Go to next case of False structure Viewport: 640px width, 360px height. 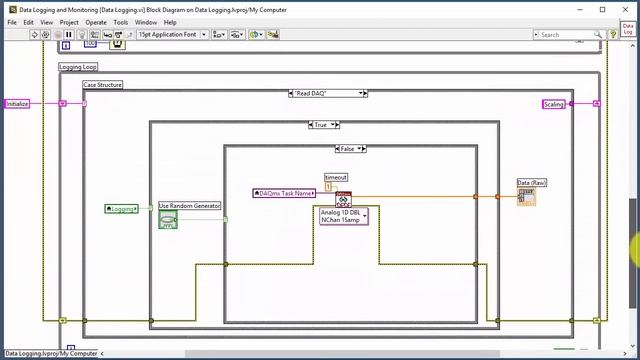click(364, 149)
